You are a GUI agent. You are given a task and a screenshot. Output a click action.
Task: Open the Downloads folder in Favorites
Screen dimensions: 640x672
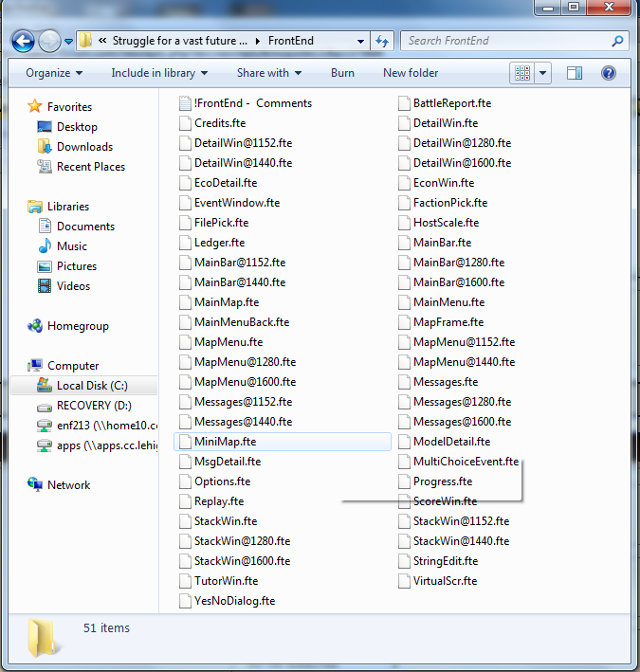coord(83,147)
